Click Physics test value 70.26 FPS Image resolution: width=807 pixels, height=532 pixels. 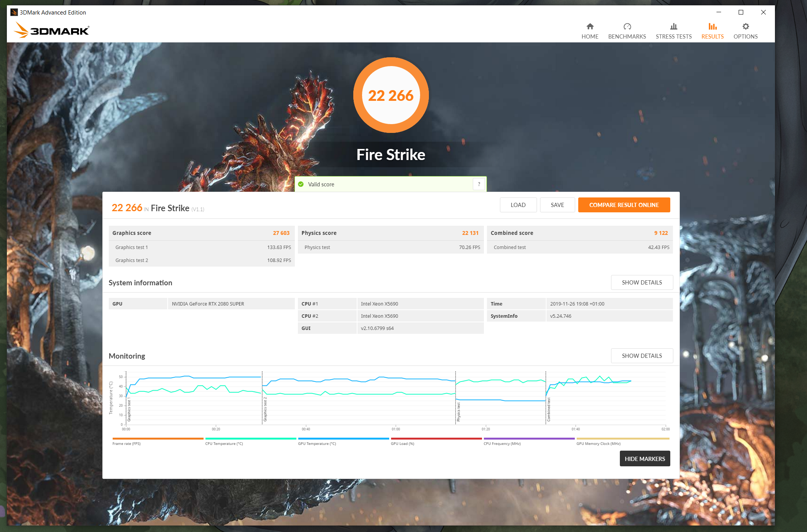click(x=469, y=247)
